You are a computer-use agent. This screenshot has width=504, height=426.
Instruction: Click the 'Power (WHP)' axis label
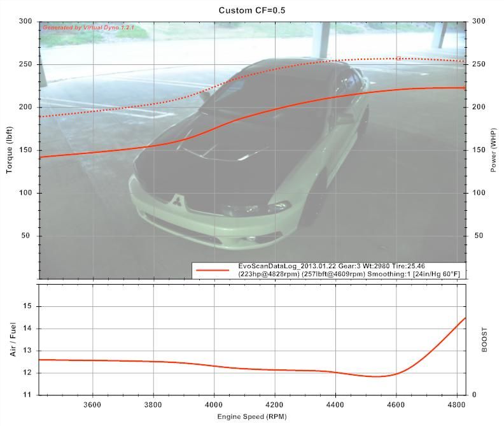coord(494,150)
